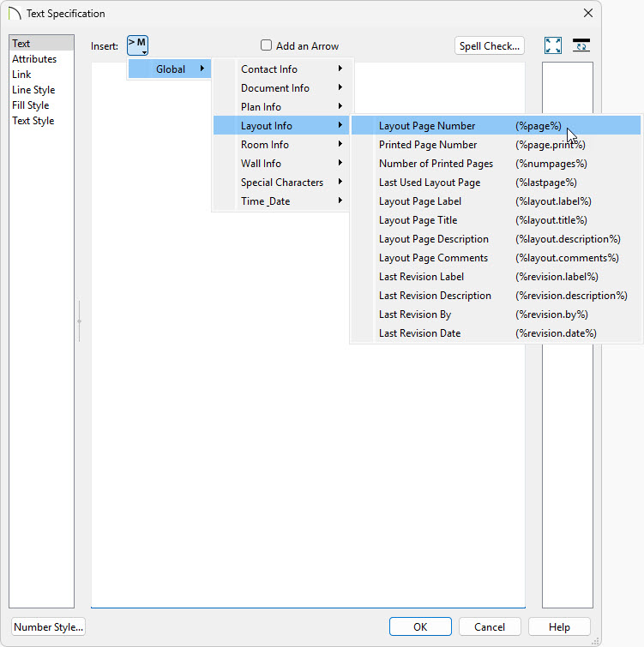The width and height of the screenshot is (644, 647).
Task: Open the Fill Style panel
Action: pyautogui.click(x=31, y=105)
